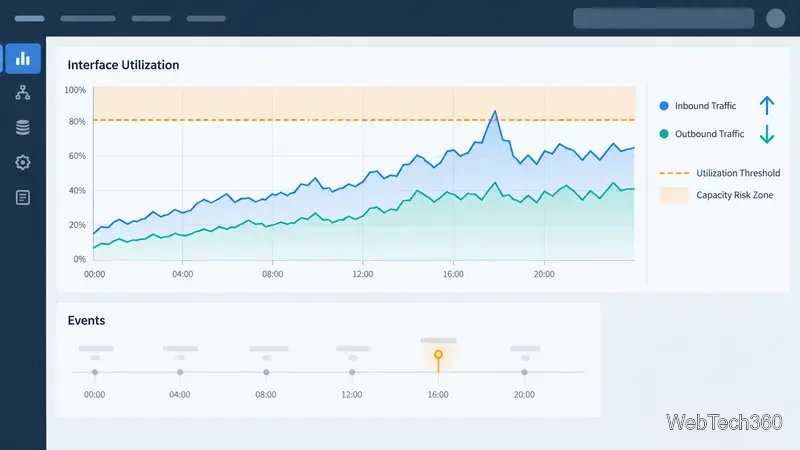
Task: Select the 04:00 event marker dot
Action: coord(180,372)
